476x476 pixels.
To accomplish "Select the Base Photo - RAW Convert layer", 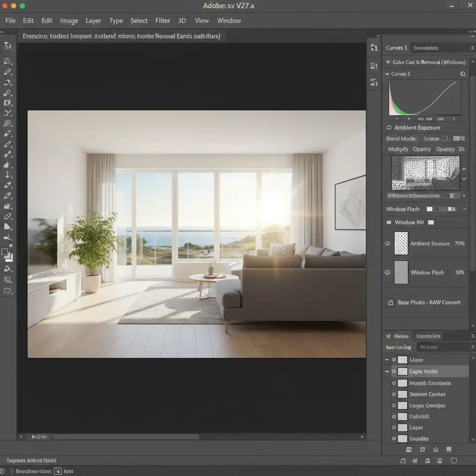I will coord(429,303).
